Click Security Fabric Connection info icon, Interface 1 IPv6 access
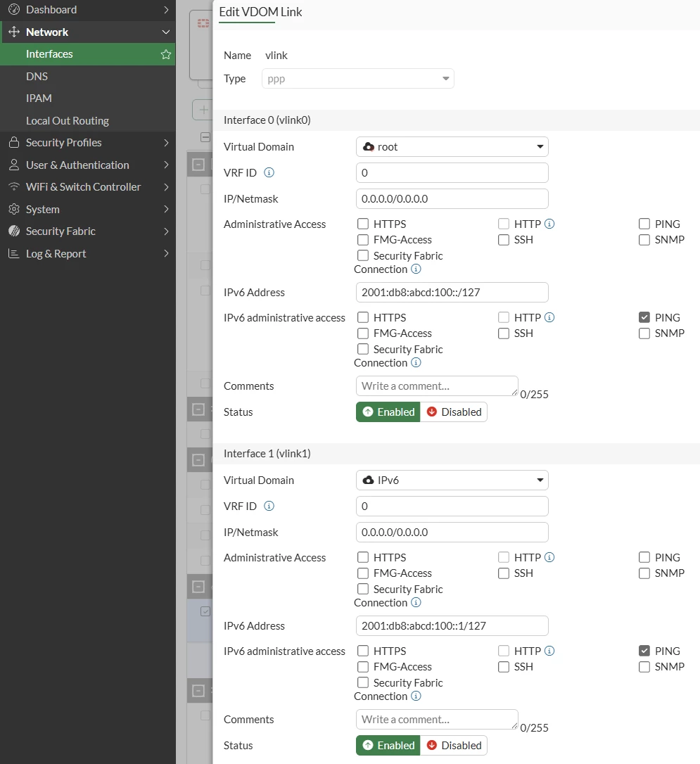Viewport: 700px width, 764px height. [416, 696]
